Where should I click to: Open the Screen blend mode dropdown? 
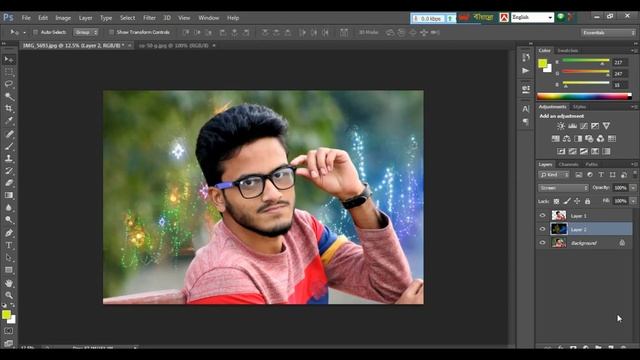click(563, 188)
